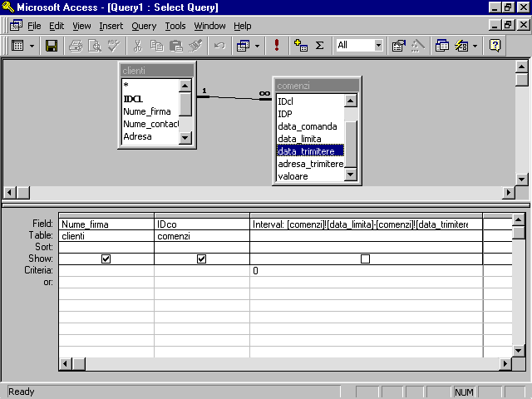The width and height of the screenshot is (532, 399).
Task: Uncheck Show box for Nume_firma column
Action: click(106, 259)
